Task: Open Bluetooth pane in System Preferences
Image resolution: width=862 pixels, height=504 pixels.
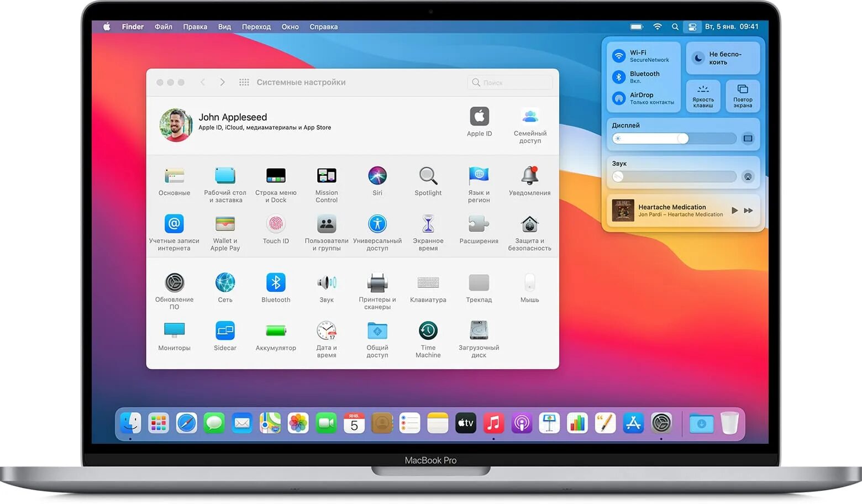Action: click(276, 282)
